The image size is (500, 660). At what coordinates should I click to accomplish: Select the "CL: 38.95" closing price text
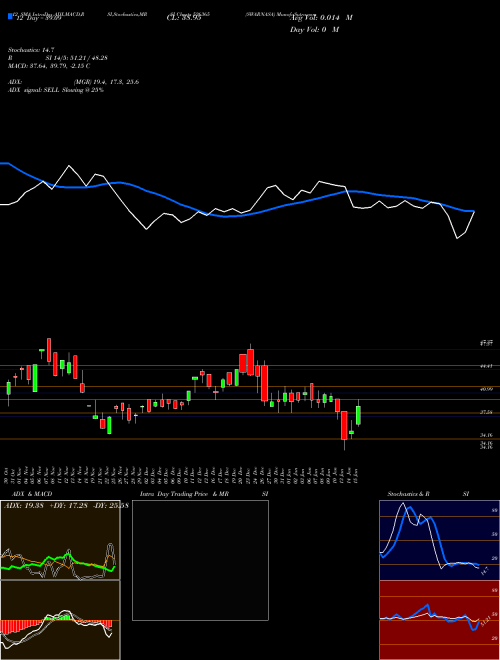(184, 18)
